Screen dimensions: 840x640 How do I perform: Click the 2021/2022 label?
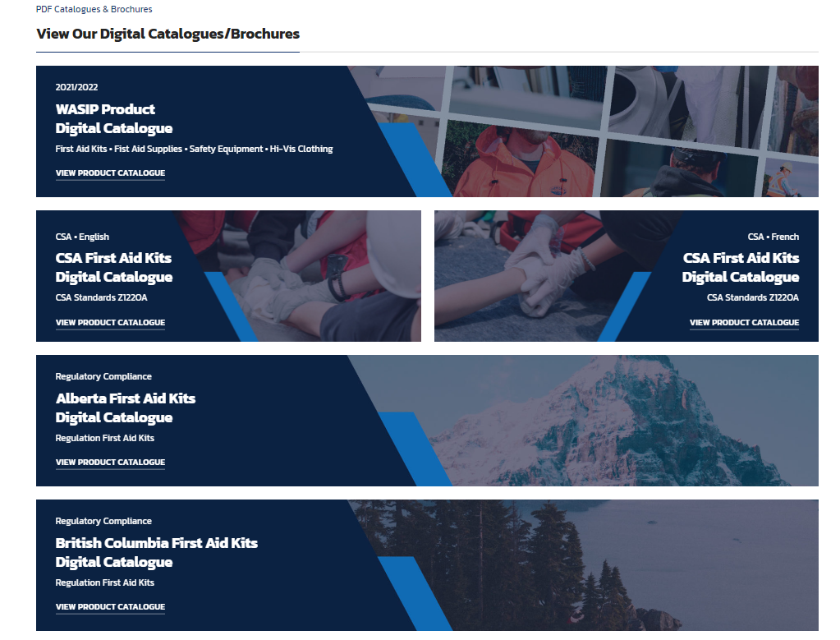(76, 87)
